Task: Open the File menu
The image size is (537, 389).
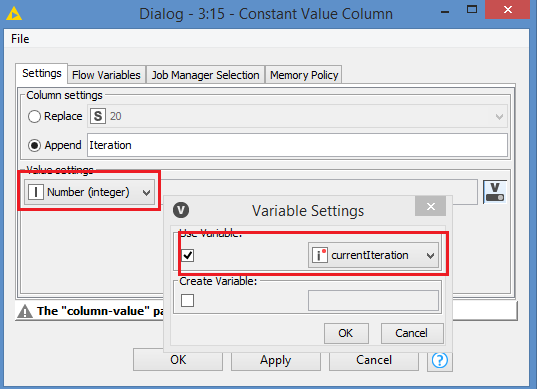Action: pyautogui.click(x=20, y=39)
